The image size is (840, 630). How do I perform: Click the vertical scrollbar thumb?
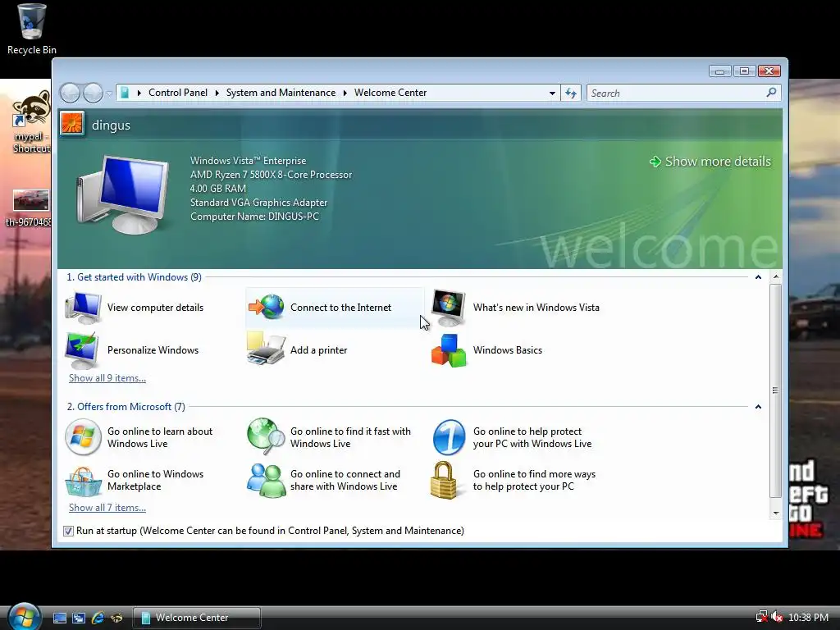[x=775, y=390]
